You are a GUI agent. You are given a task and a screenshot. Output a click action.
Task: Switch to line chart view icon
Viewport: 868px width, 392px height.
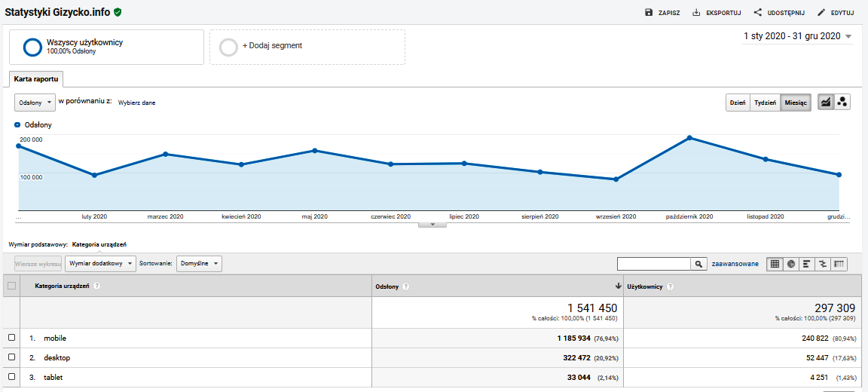pyautogui.click(x=826, y=103)
